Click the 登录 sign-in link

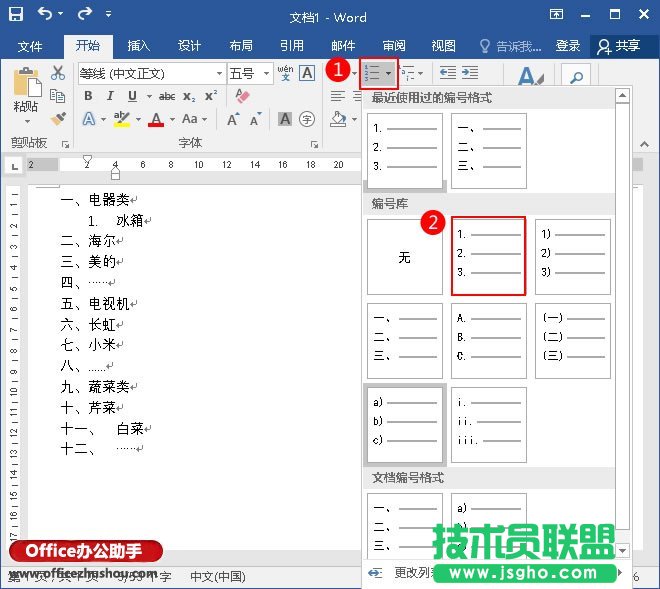click(568, 45)
